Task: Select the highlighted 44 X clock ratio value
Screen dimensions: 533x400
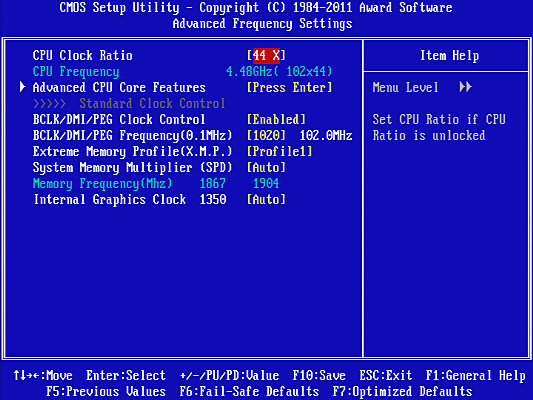Action: tap(266, 55)
